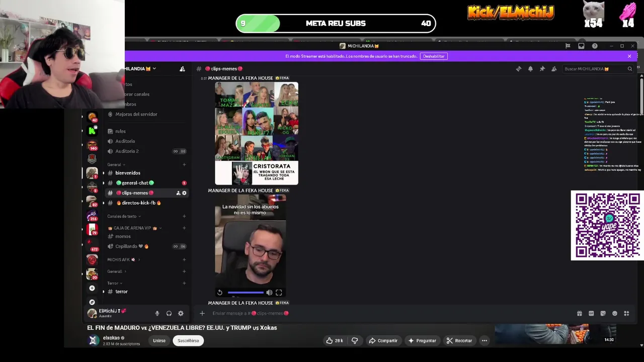
Task: Add channel to General category plus
Action: coord(184,165)
